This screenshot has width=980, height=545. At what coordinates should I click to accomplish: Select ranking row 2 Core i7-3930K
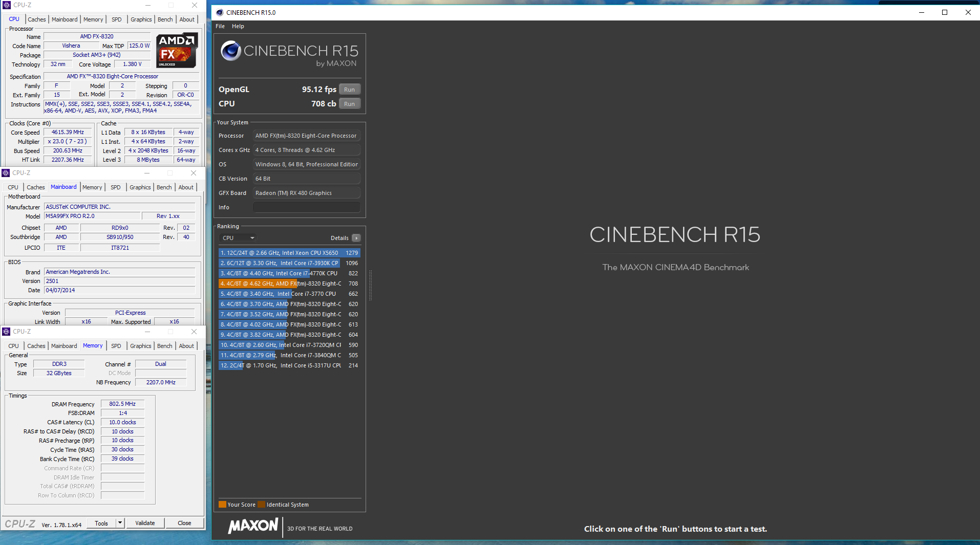pyautogui.click(x=289, y=263)
